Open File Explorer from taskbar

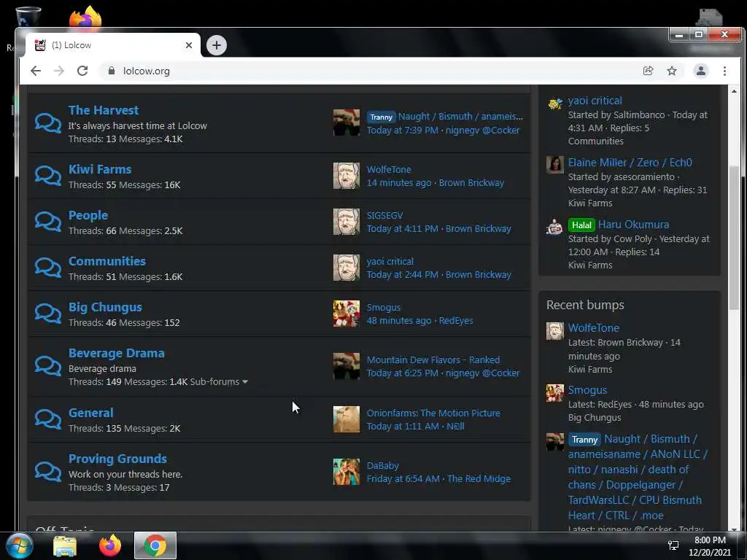pos(65,545)
